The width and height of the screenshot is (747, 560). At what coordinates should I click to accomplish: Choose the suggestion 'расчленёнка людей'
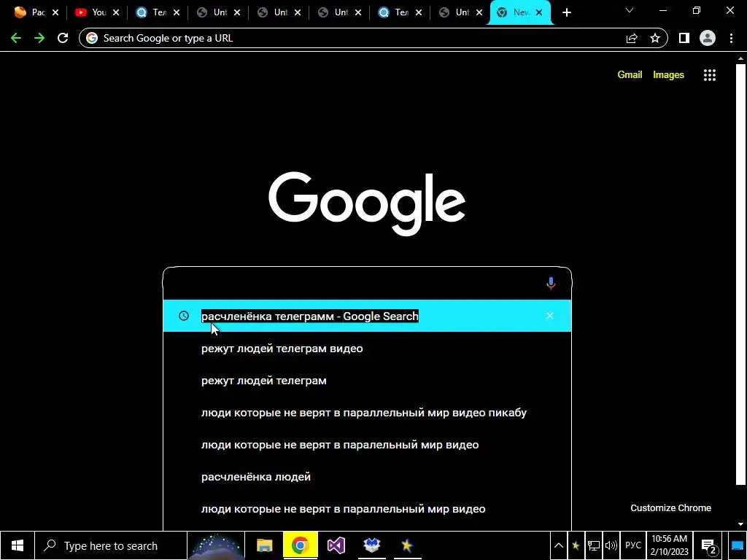click(x=367, y=477)
